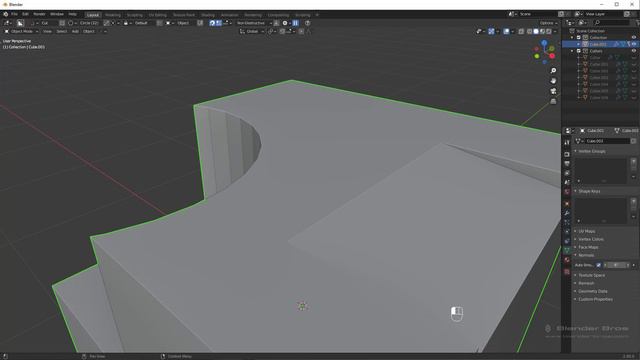
Task: Open the Physics properties tab icon
Action: tap(567, 232)
